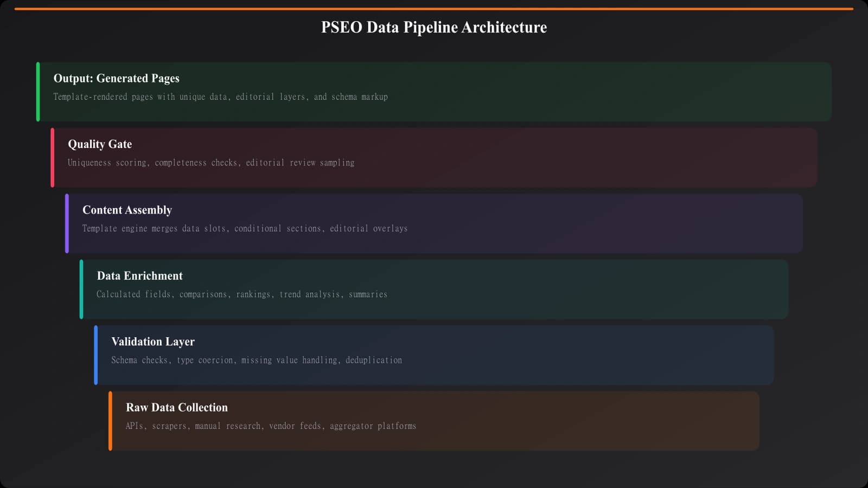Click the calculated fields description under Data Enrichment
The width and height of the screenshot is (868, 488).
242,294
